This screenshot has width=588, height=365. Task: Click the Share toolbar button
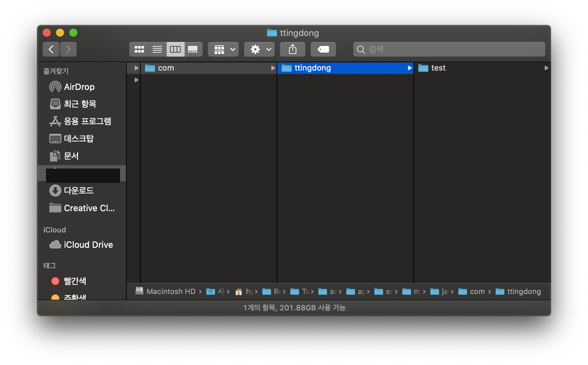tap(293, 49)
